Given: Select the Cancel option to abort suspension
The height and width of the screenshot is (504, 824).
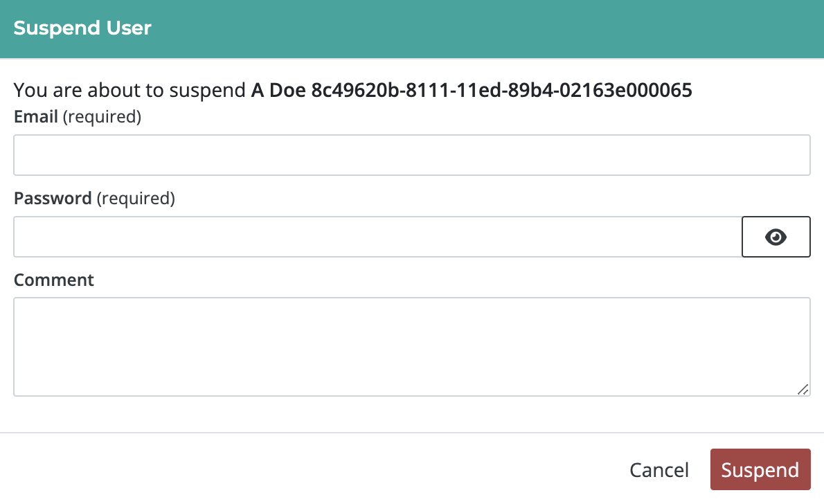Looking at the screenshot, I should (659, 469).
